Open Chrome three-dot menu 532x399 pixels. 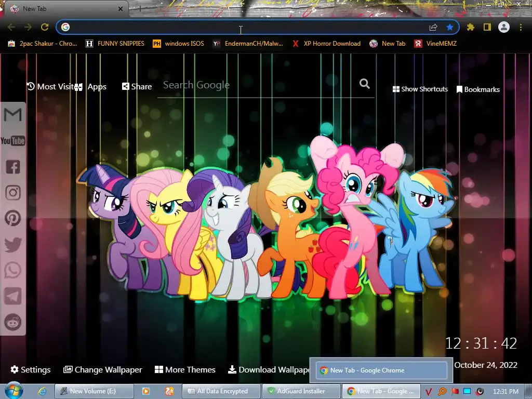pyautogui.click(x=521, y=27)
